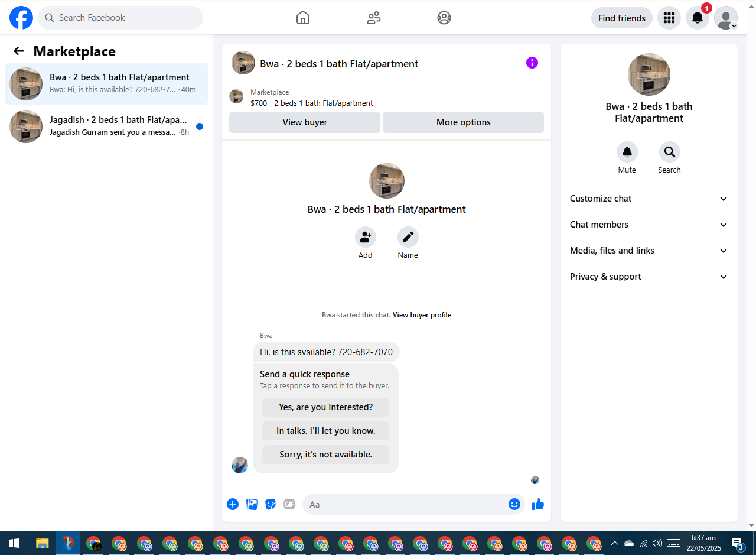
Task: Click the large listing photo in right panel
Action: tap(649, 74)
